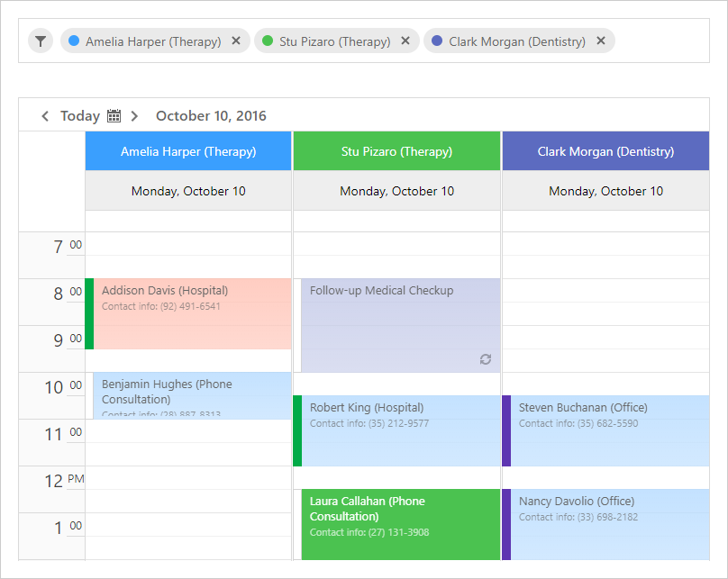Click the October 10, 2016 date label

click(x=211, y=116)
